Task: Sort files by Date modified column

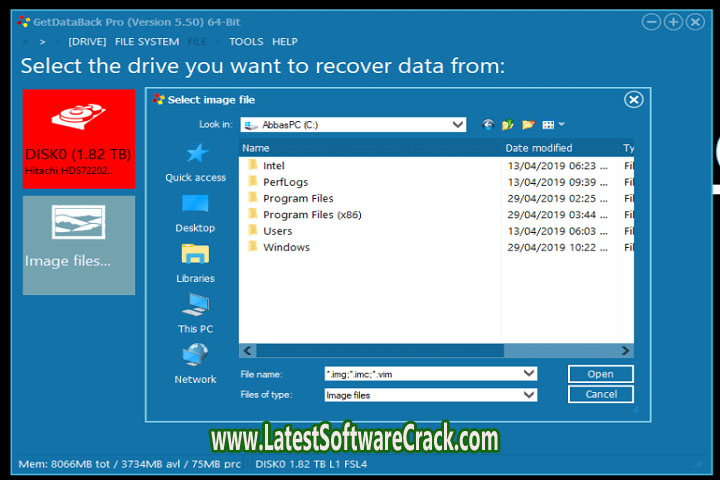Action: (x=558, y=148)
